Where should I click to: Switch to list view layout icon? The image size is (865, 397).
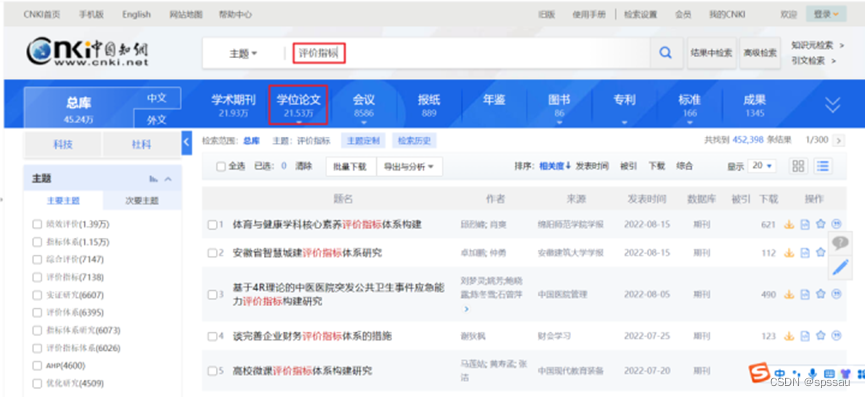click(x=823, y=166)
